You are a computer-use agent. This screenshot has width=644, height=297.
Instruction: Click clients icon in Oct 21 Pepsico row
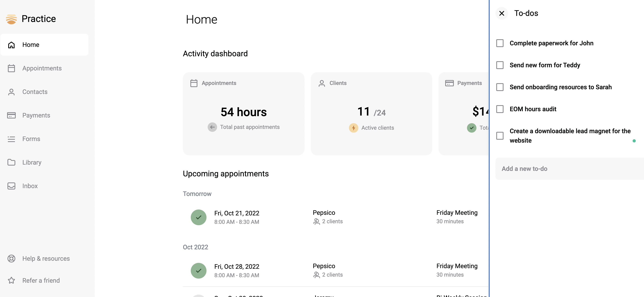coord(316,222)
